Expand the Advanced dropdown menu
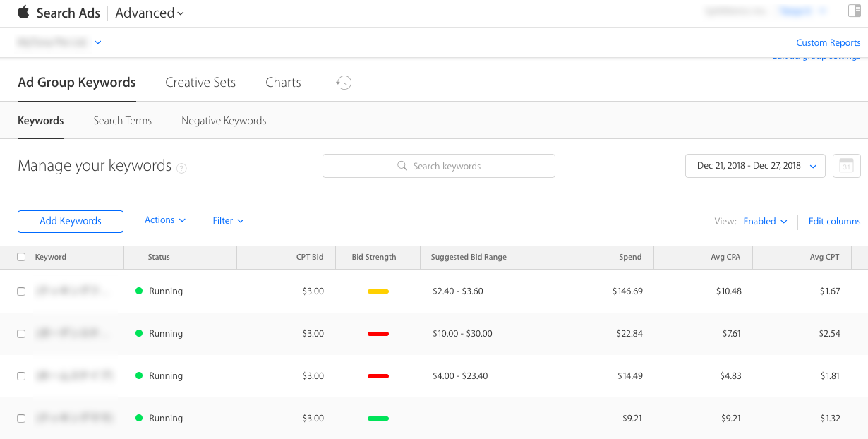Image resolution: width=868 pixels, height=439 pixels. [x=150, y=13]
